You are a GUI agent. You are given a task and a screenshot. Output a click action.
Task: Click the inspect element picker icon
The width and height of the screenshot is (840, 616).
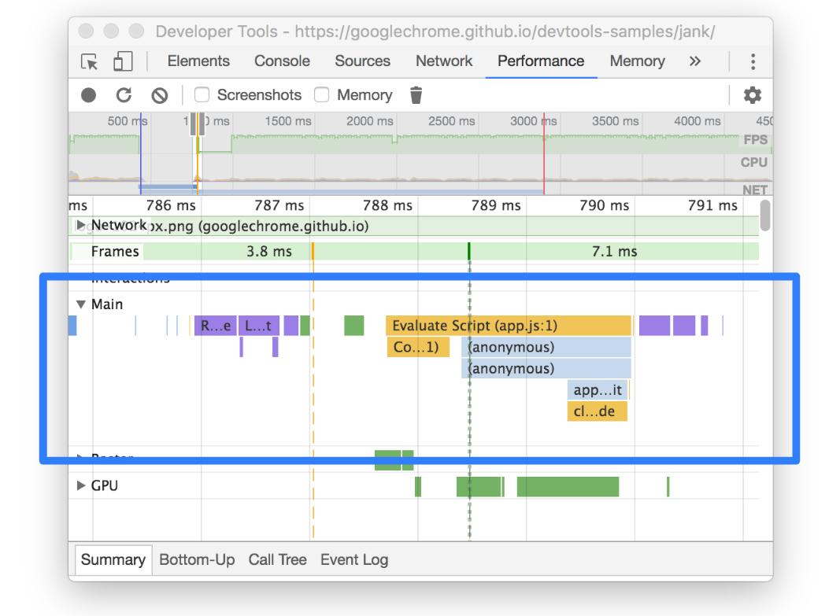click(89, 61)
